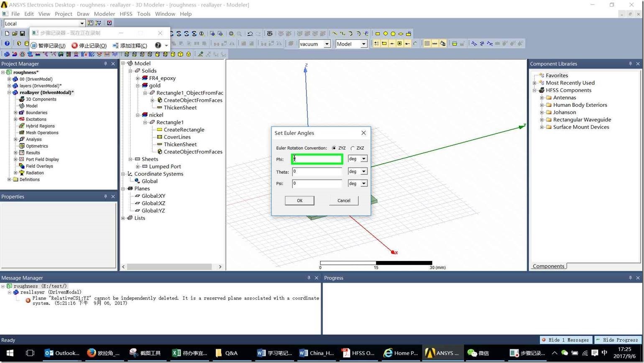Click the Psi angle input field
644x363 pixels.
317,184
